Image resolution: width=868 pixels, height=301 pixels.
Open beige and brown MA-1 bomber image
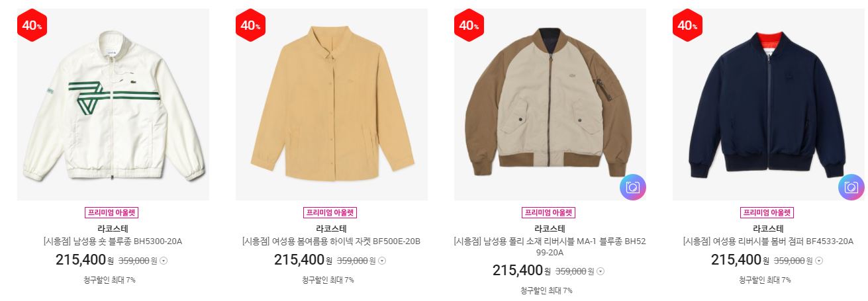pos(550,105)
